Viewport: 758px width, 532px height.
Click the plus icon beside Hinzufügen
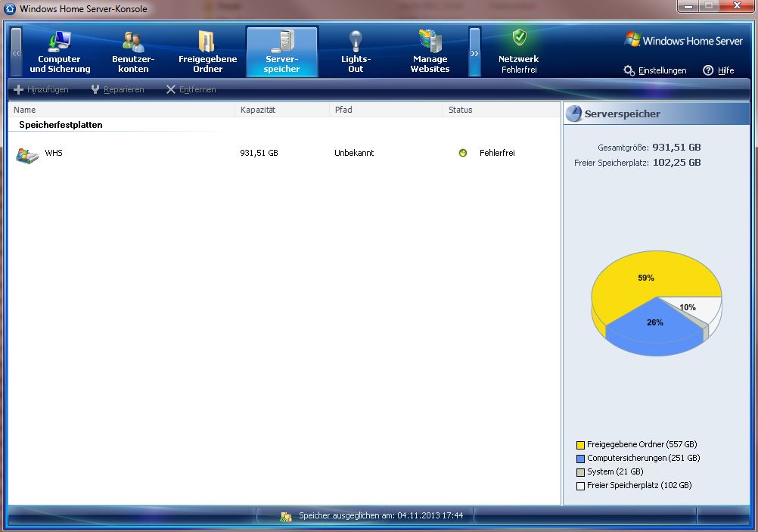[x=18, y=89]
